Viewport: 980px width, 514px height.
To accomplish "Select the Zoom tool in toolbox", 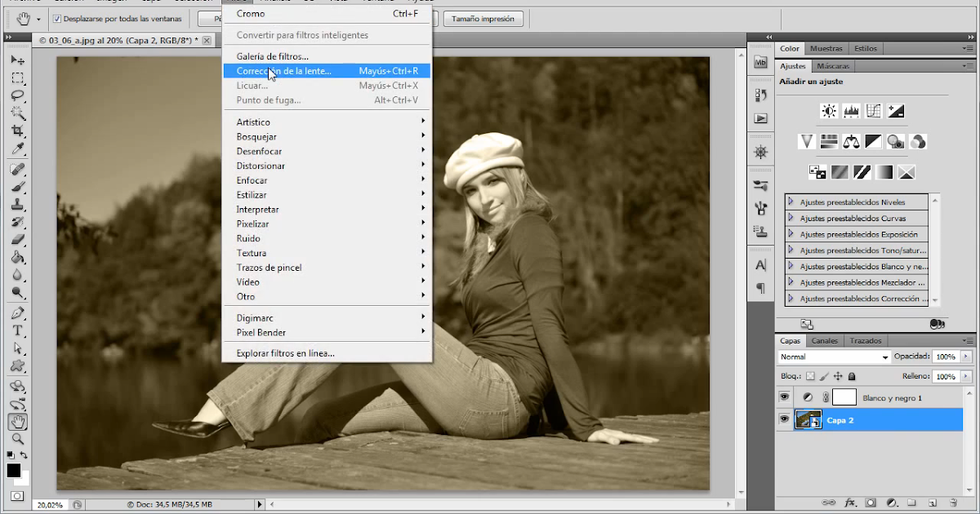I will (x=17, y=439).
